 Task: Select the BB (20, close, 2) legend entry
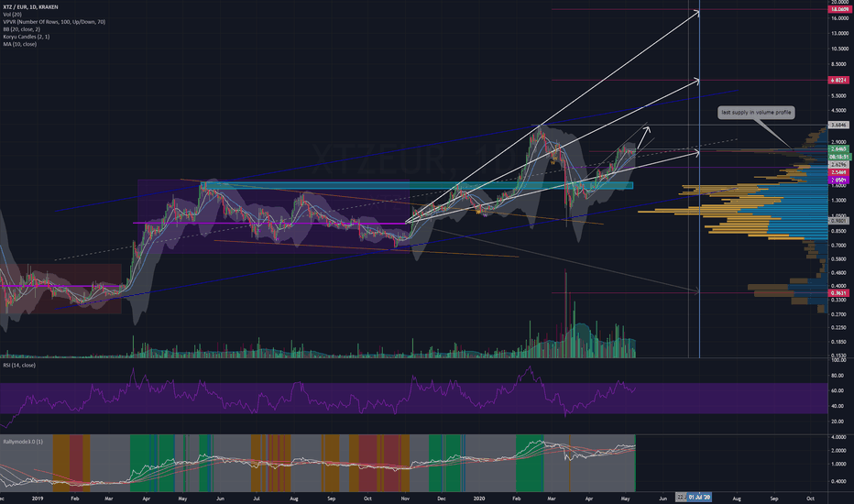pyautogui.click(x=21, y=29)
